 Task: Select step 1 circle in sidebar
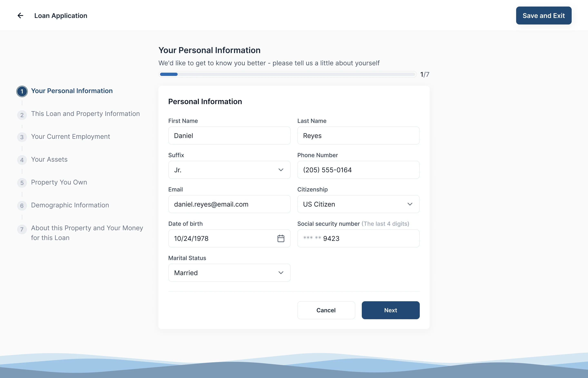[x=22, y=91]
